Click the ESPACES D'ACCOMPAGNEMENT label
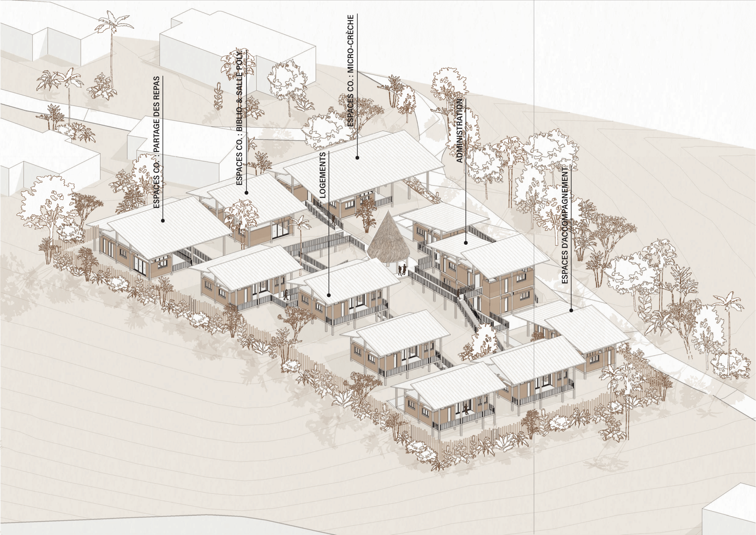This screenshot has width=756, height=535. [x=565, y=225]
